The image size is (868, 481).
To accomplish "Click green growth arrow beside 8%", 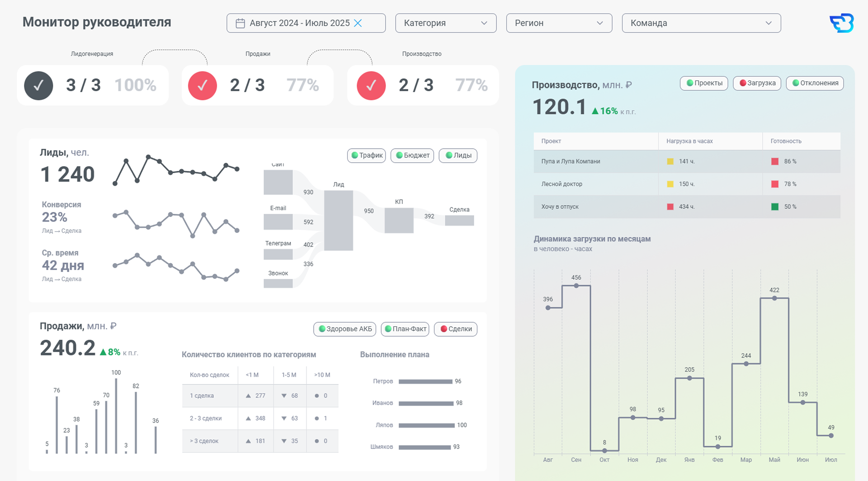I will pos(103,352).
